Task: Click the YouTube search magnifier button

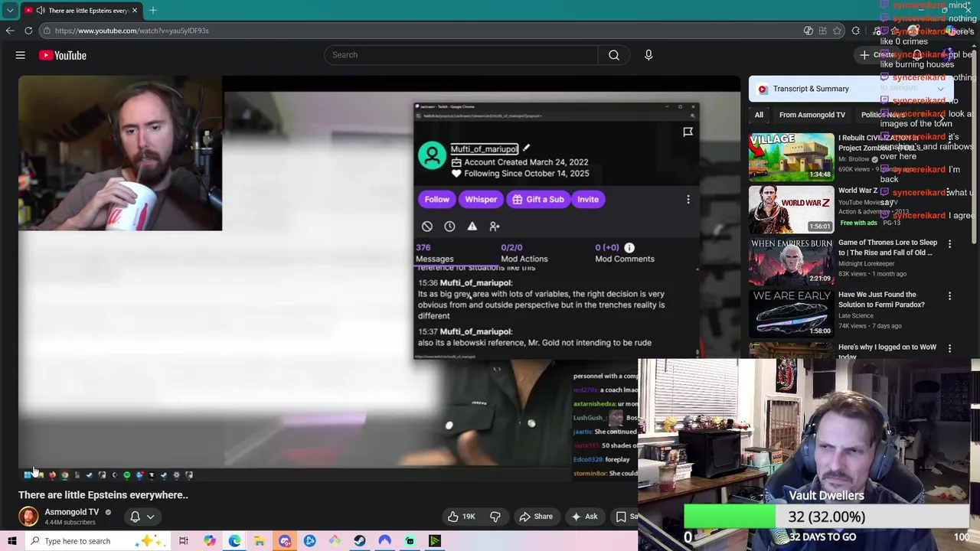Action: (614, 55)
